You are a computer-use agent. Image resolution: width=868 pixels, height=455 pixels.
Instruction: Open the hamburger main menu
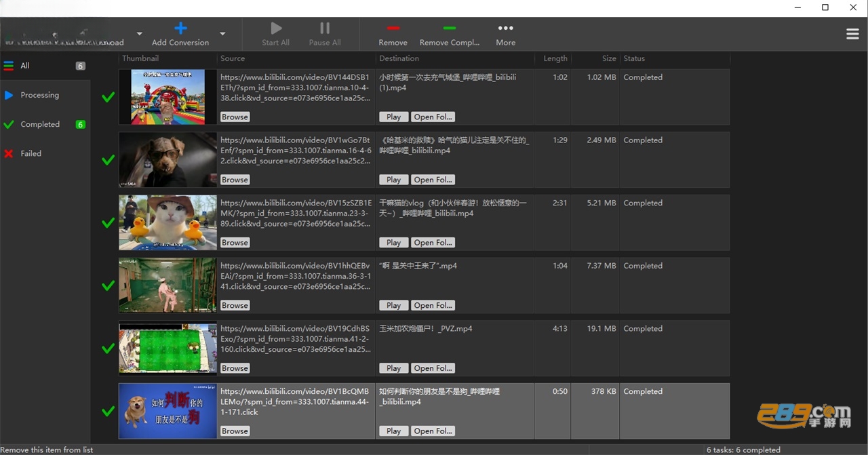(x=852, y=34)
